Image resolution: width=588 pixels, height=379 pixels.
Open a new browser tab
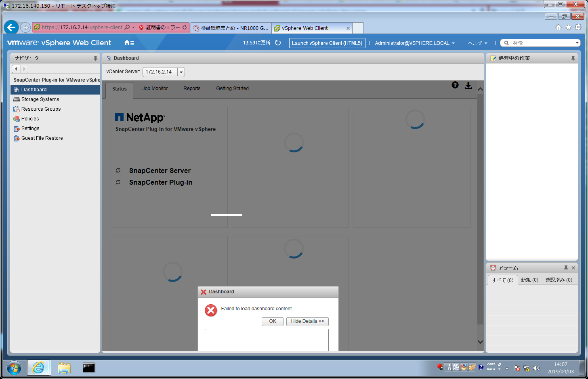(358, 28)
